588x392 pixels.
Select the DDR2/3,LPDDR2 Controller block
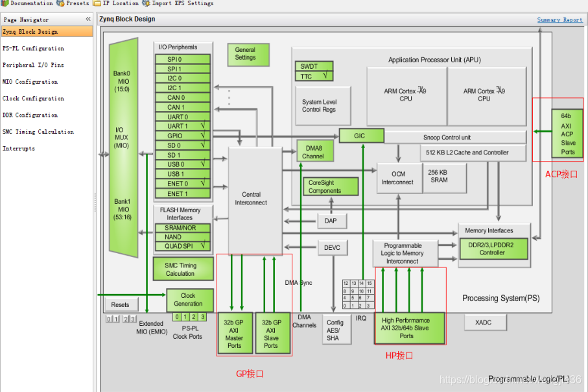click(493, 249)
